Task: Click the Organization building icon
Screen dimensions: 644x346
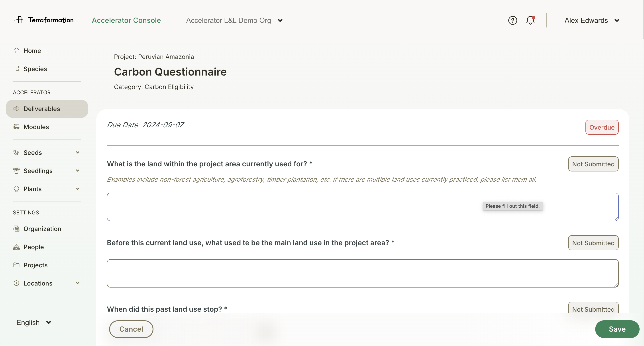Action: [16, 229]
